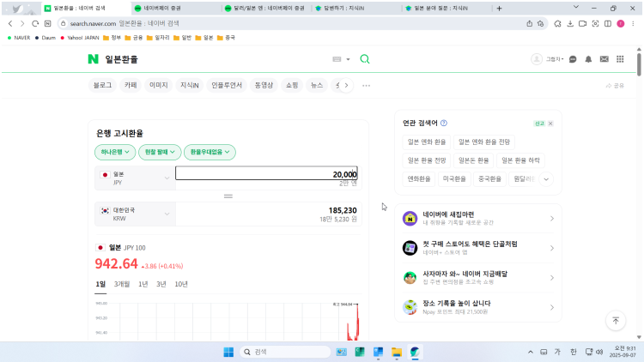Open the 일본 bookmarks folder

204,38
